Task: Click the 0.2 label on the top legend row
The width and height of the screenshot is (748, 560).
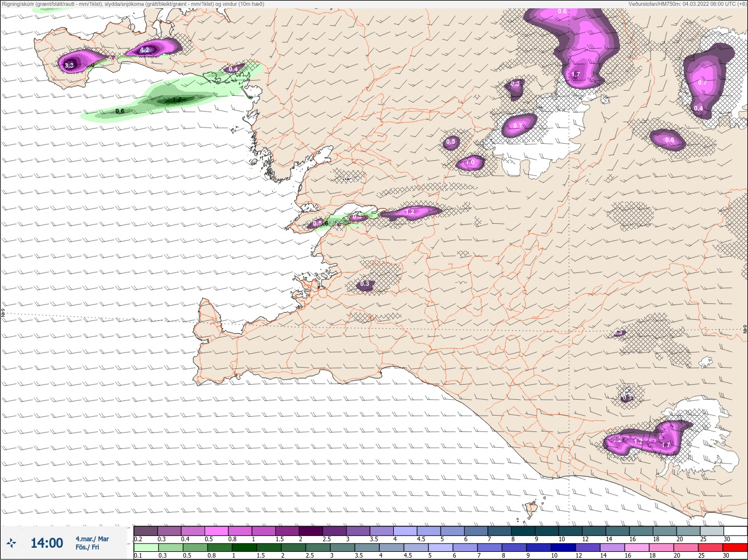Action: pyautogui.click(x=138, y=539)
